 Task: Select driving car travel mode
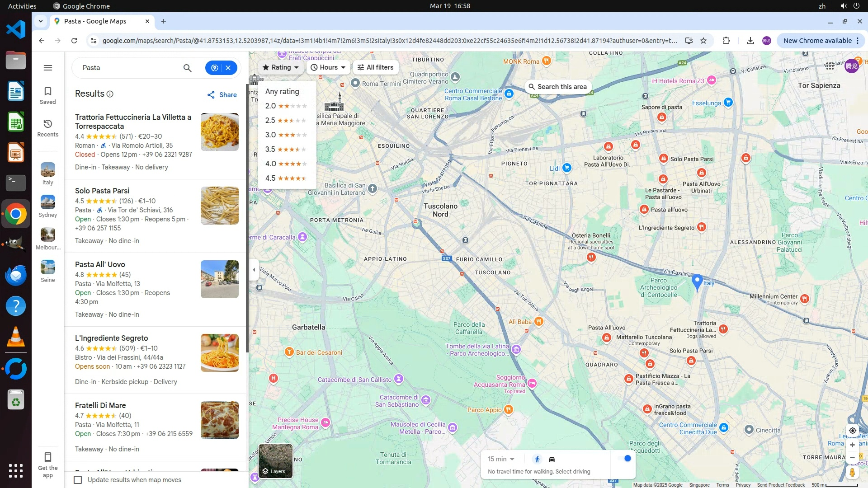(x=552, y=459)
